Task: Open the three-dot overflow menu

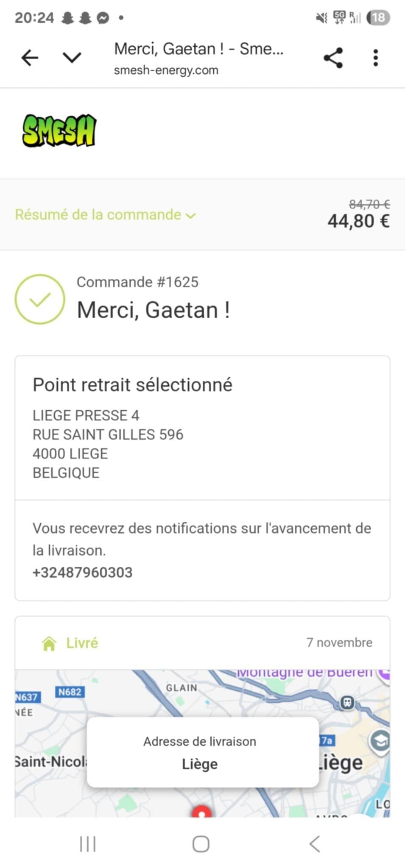Action: pos(375,58)
